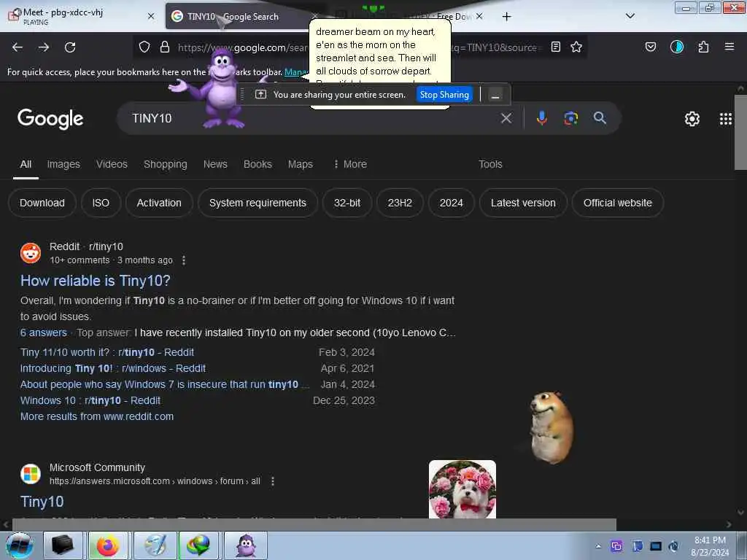
Task: Stop Sharing the screen
Action: click(444, 95)
